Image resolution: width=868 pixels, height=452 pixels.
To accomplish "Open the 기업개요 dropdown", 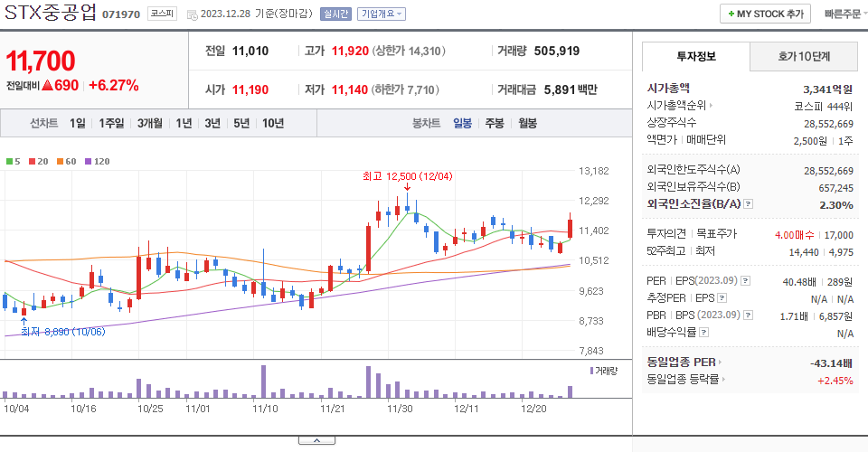I will (382, 14).
